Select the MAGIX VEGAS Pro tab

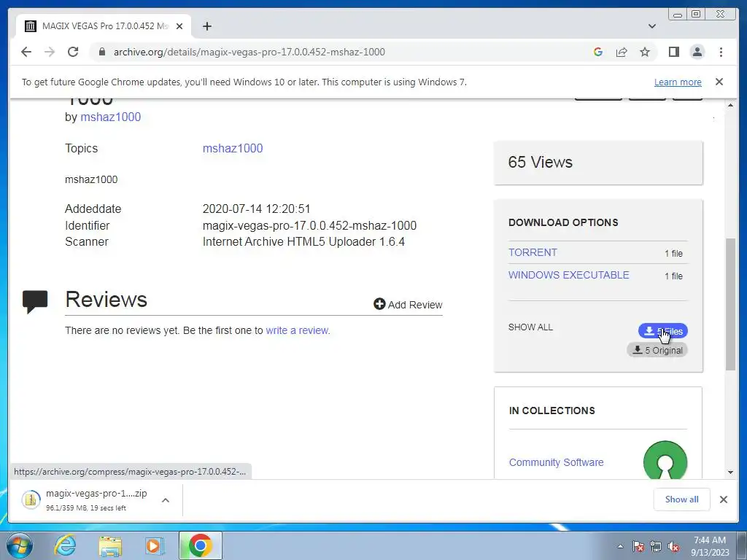[104, 26]
